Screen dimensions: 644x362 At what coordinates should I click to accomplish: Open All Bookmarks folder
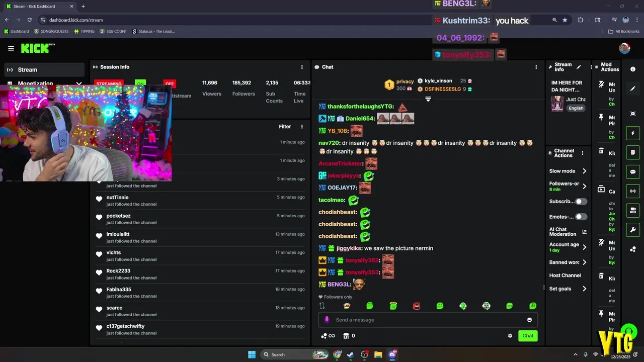click(624, 31)
